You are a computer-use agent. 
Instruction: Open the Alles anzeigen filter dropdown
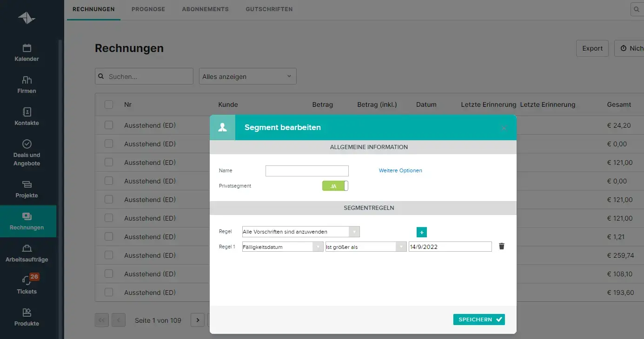coord(248,76)
